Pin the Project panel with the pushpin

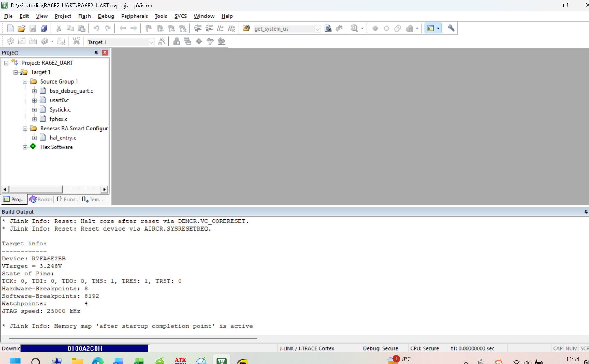(96, 52)
